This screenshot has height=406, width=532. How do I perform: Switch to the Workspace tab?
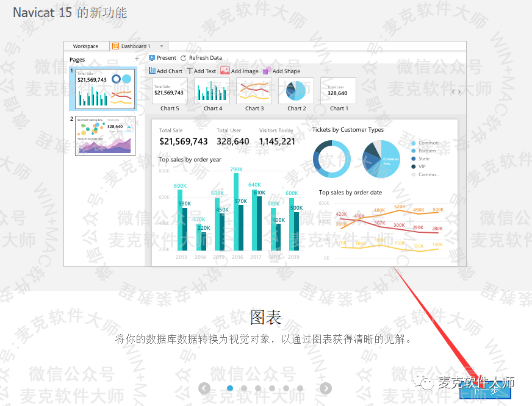(86, 46)
